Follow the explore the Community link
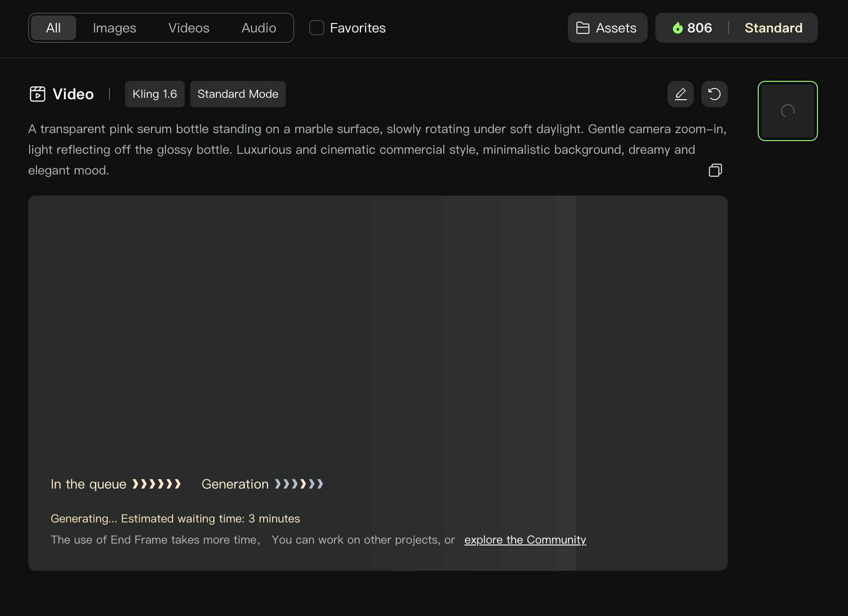 (x=525, y=540)
